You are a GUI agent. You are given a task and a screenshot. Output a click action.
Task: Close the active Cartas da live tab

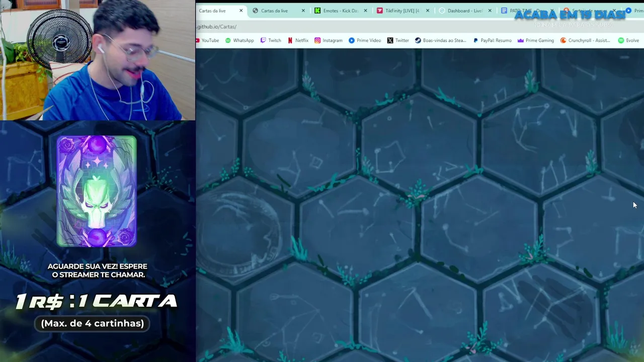(x=241, y=11)
